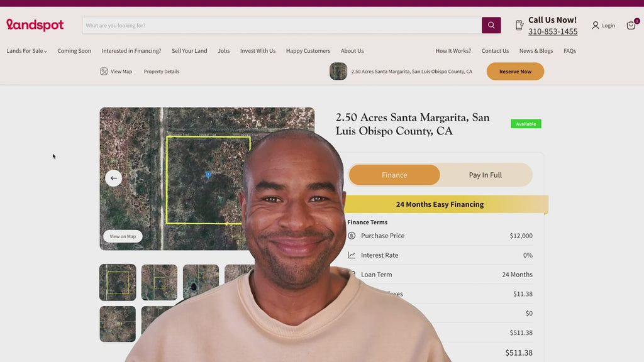Click the View on Map button
Viewport: 644px width, 362px height.
point(123,236)
